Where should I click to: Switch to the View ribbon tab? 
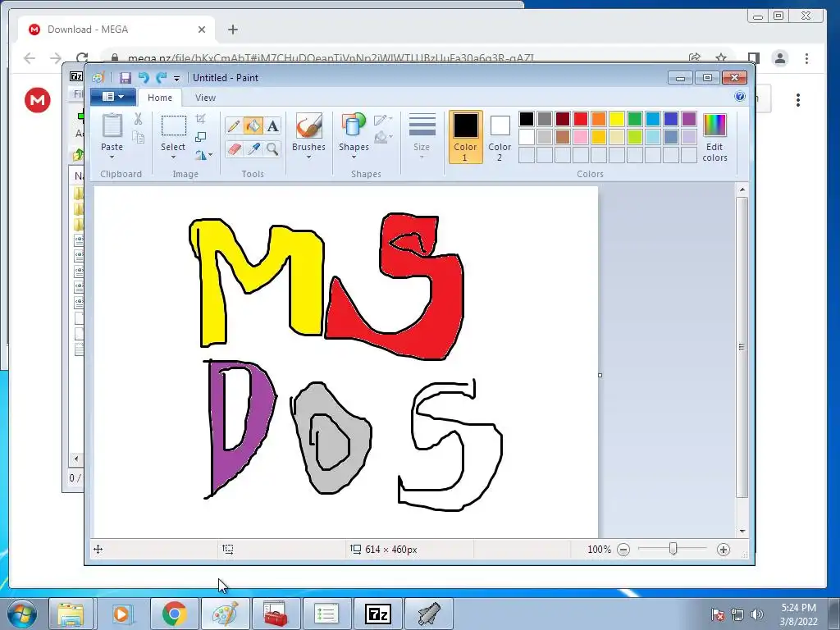205,98
